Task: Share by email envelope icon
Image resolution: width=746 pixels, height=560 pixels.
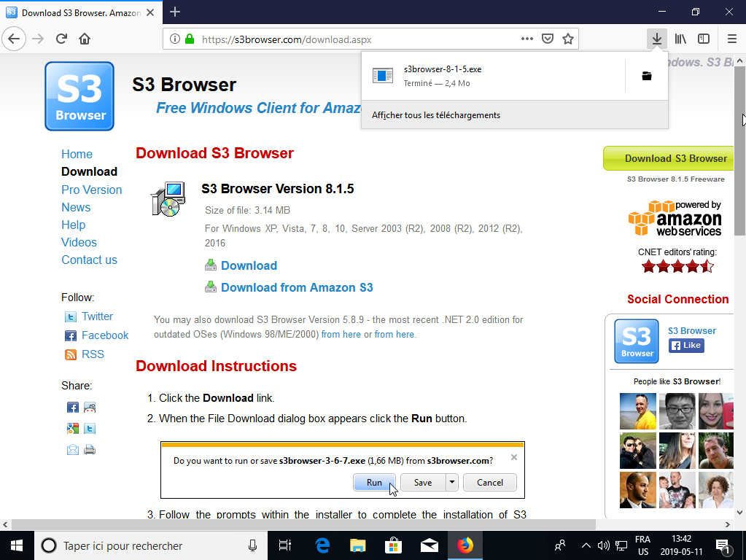Action: click(73, 450)
